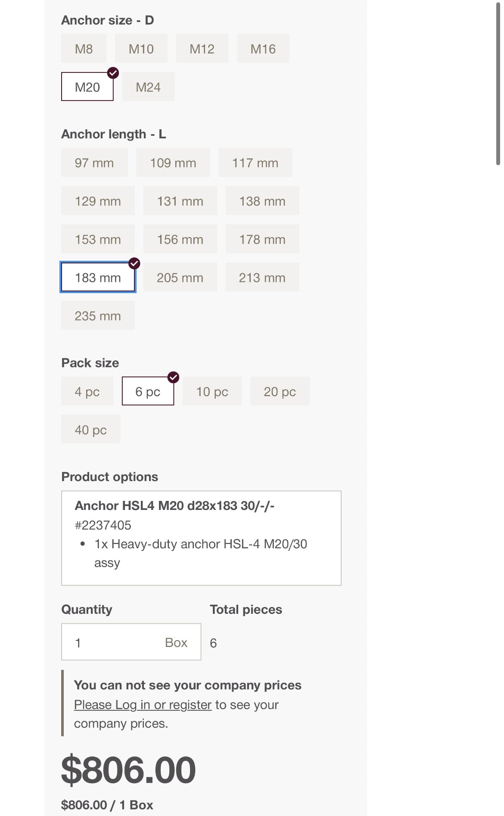Image resolution: width=504 pixels, height=816 pixels.
Task: Select the M8 anchor size option
Action: tap(84, 49)
